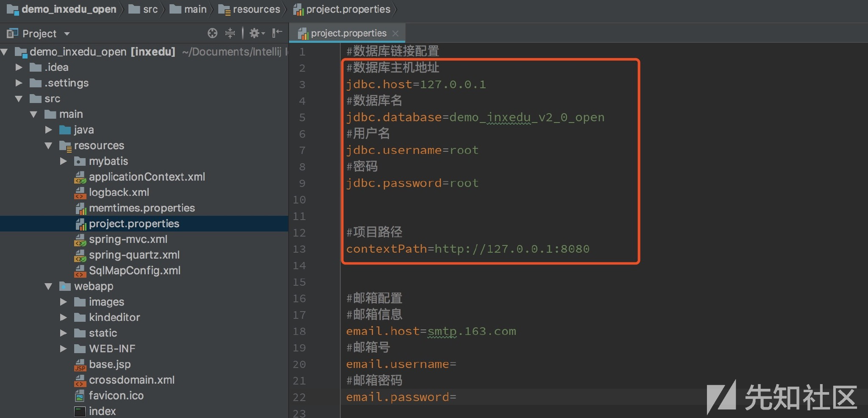
Task: Click the collapse all icon in Project panel
Action: click(230, 33)
